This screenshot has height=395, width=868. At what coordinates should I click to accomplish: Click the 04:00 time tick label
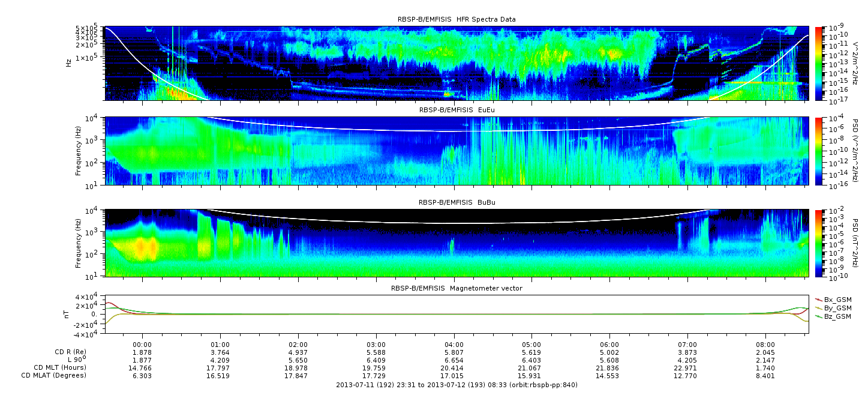pyautogui.click(x=454, y=345)
